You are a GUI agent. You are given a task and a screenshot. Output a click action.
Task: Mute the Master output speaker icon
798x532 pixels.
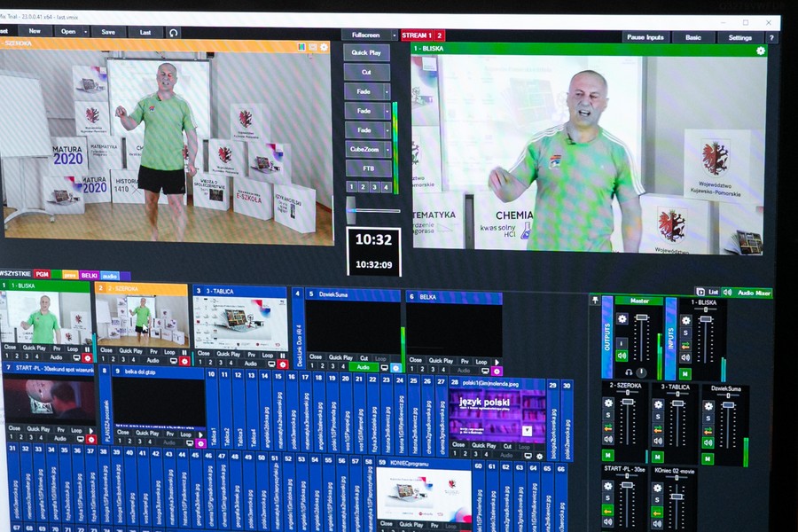coord(622,355)
